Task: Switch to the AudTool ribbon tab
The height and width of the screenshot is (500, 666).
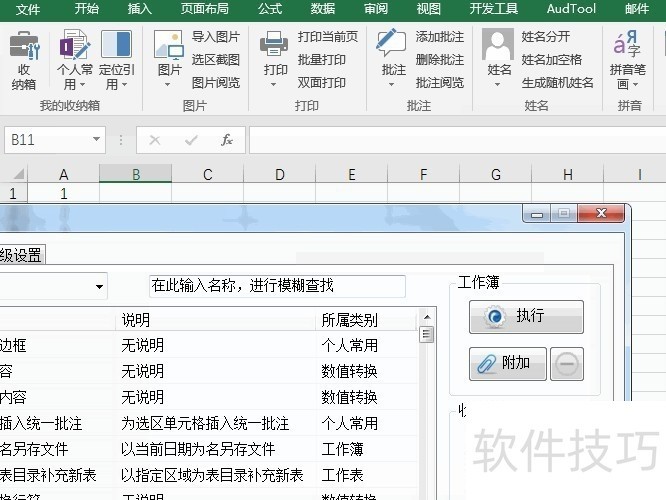Action: [x=571, y=9]
